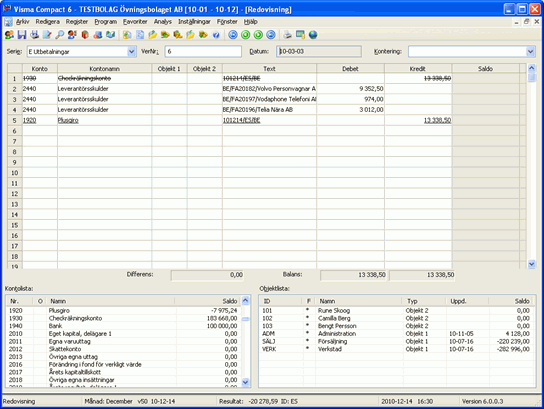Click the open map book toolbar icon
This screenshot has width=544, height=409.
click(x=110, y=35)
